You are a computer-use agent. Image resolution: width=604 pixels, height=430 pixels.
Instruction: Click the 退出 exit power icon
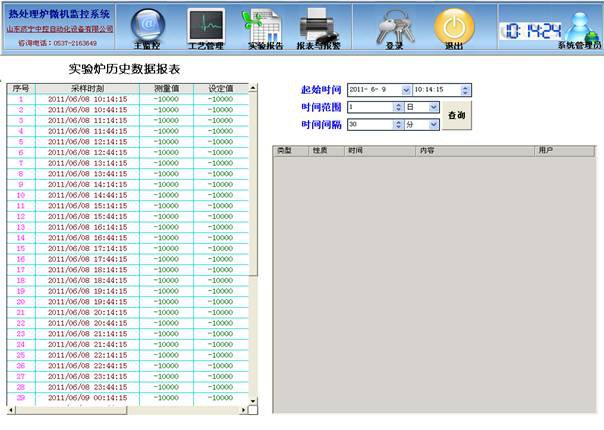453,26
